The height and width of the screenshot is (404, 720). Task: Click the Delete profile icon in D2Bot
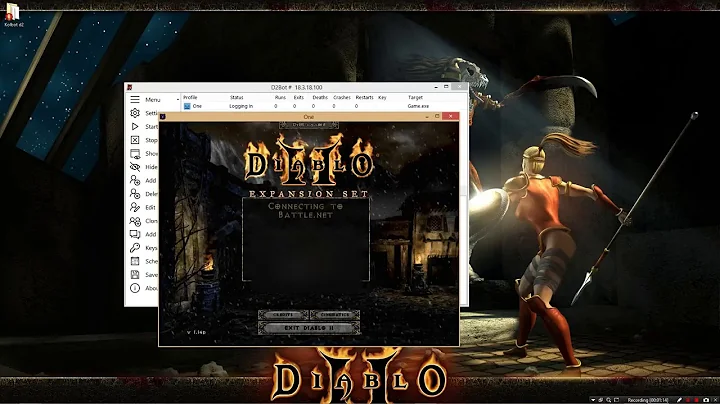(x=135, y=194)
